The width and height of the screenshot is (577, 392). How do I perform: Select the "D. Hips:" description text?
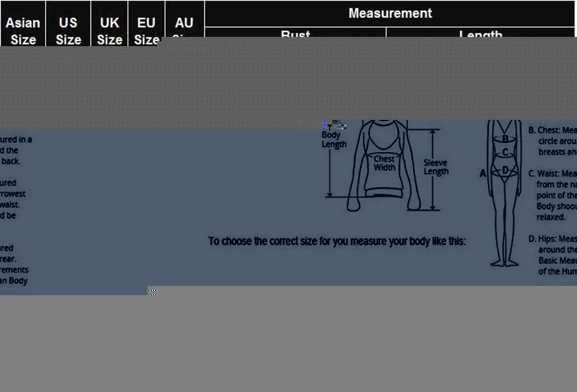click(x=552, y=255)
